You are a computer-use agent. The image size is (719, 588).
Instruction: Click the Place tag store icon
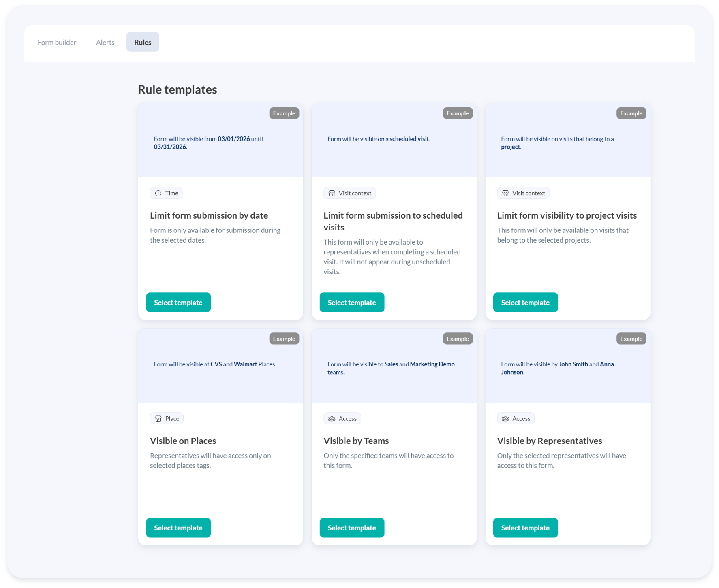pos(158,418)
